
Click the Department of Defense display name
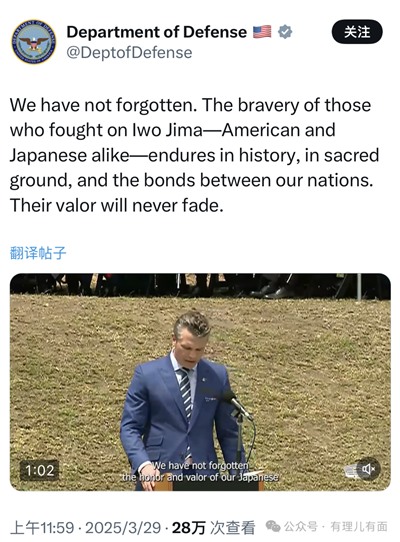tap(157, 32)
